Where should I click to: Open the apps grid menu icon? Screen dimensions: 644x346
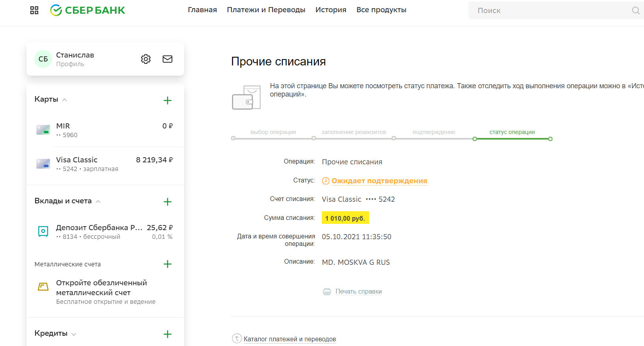click(34, 10)
